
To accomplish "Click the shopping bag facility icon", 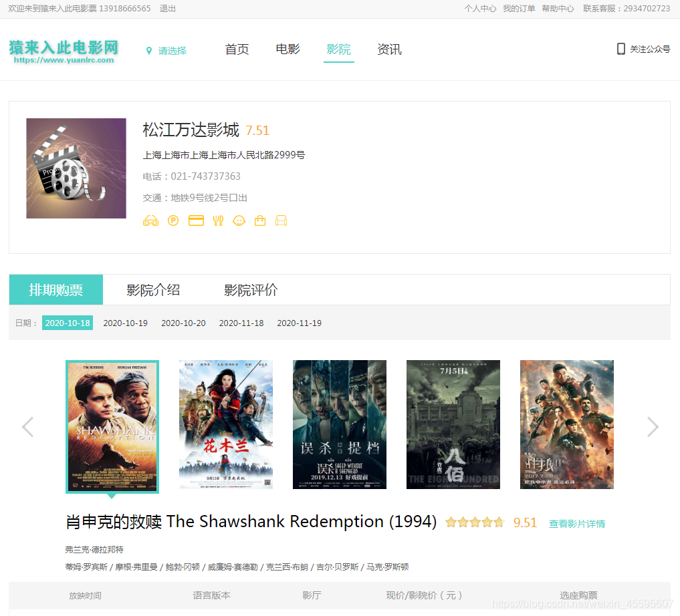I will click(x=260, y=221).
